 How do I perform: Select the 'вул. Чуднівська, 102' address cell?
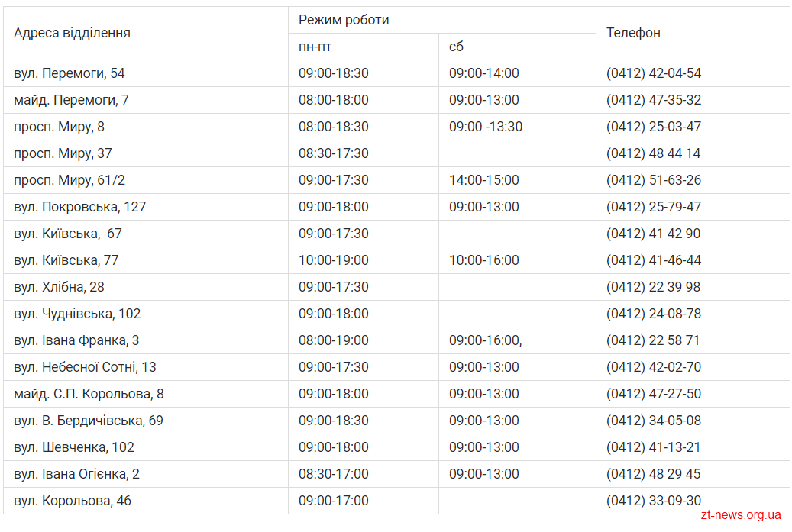(145, 314)
